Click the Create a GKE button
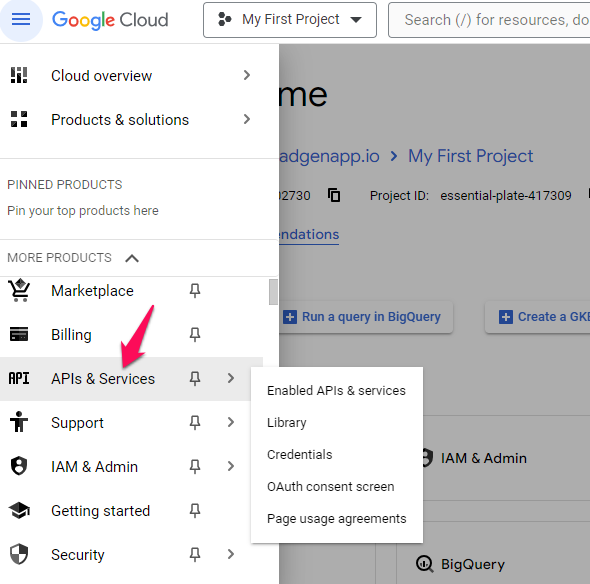This screenshot has width=590, height=584. click(537, 317)
